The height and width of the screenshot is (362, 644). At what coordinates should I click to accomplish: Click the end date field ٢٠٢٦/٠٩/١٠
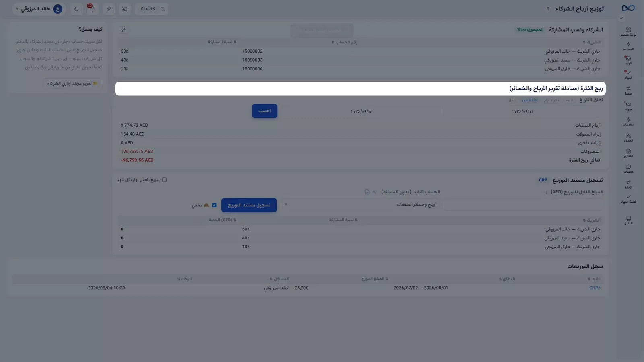(x=361, y=111)
